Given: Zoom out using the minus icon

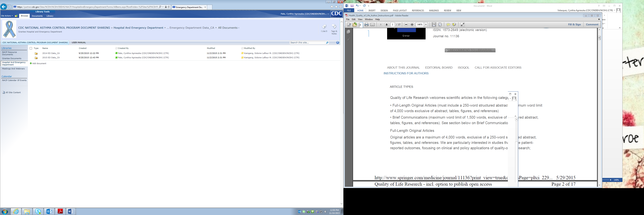Looking at the screenshot, I should tap(406, 25).
